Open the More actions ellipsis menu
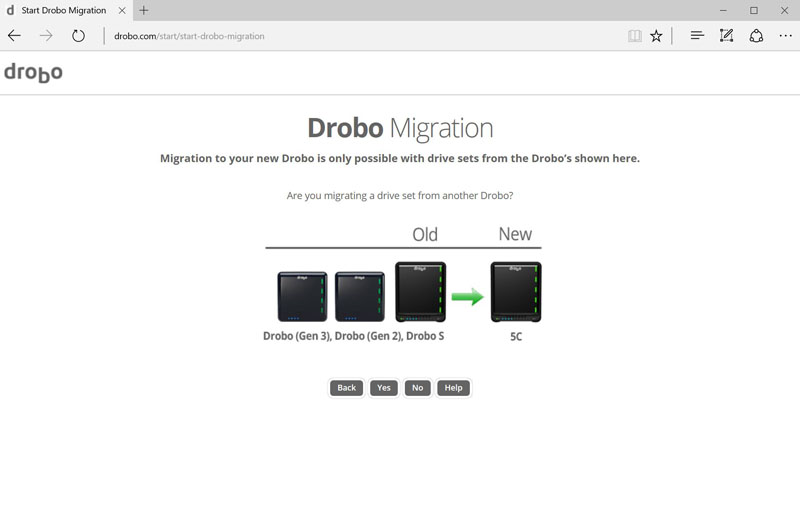The image size is (800, 505). point(786,36)
